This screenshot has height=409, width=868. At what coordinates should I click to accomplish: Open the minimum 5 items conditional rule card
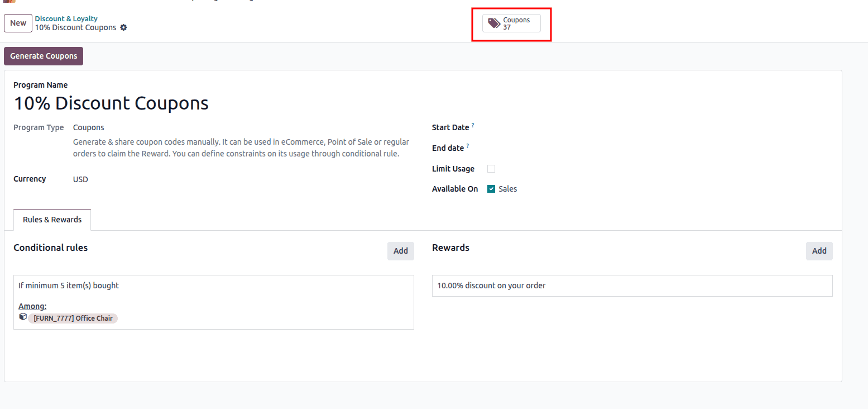tap(213, 302)
